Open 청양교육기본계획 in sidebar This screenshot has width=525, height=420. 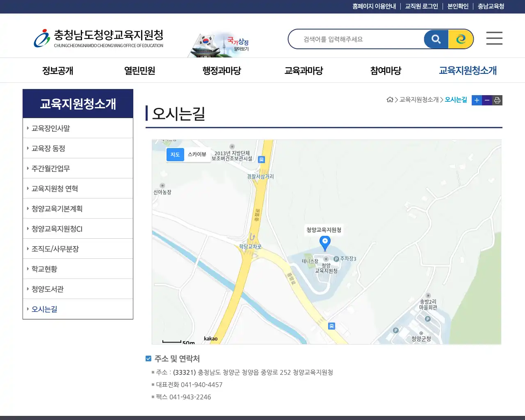[x=78, y=209]
